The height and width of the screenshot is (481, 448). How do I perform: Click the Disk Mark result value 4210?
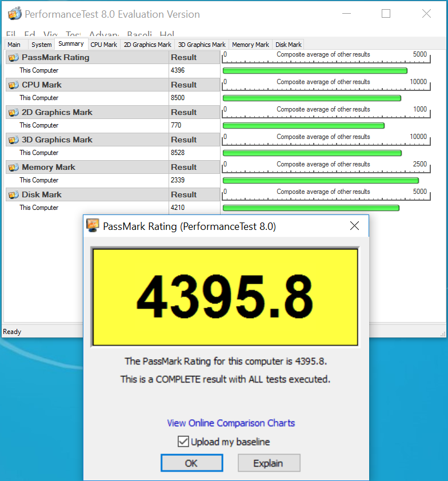point(178,208)
